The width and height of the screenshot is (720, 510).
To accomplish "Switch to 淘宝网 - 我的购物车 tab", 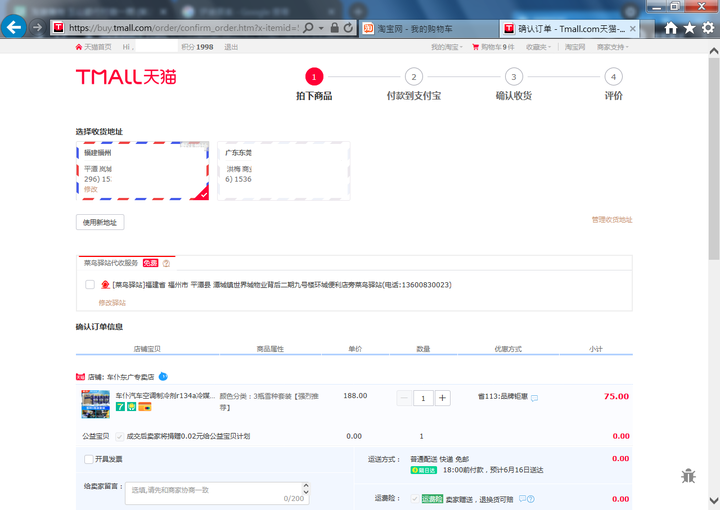I will (x=428, y=29).
